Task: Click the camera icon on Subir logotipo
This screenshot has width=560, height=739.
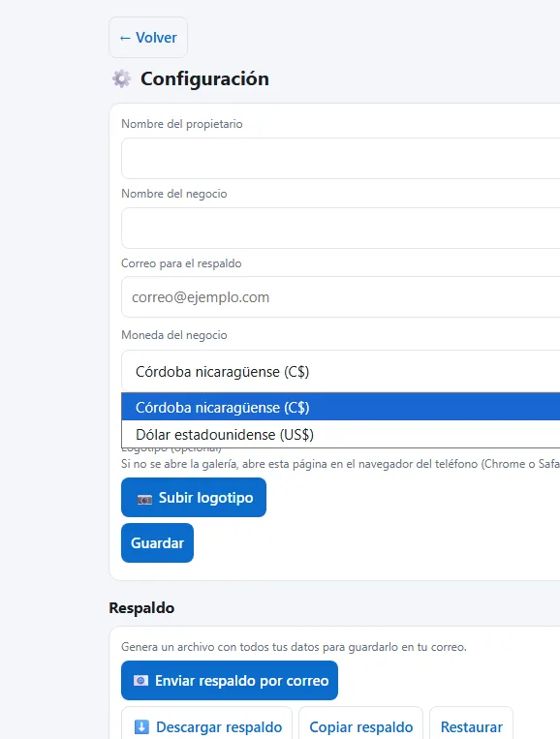Action: [x=144, y=499]
